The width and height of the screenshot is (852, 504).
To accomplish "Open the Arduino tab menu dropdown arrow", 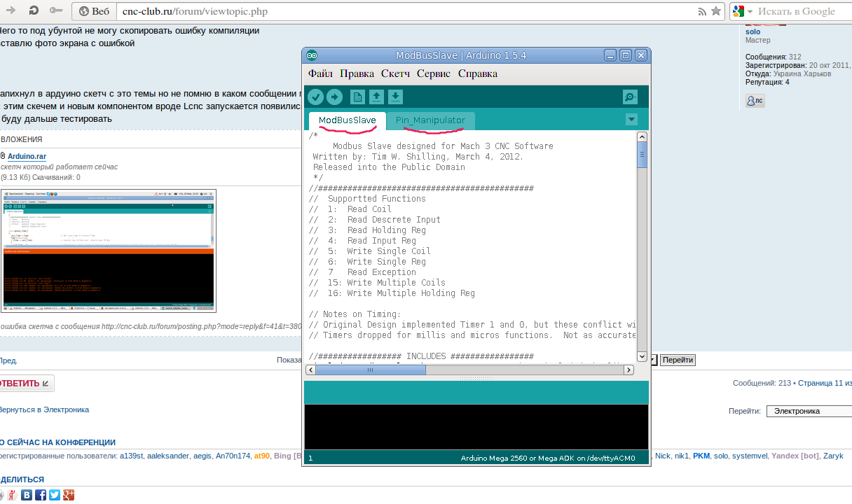I will 631,120.
